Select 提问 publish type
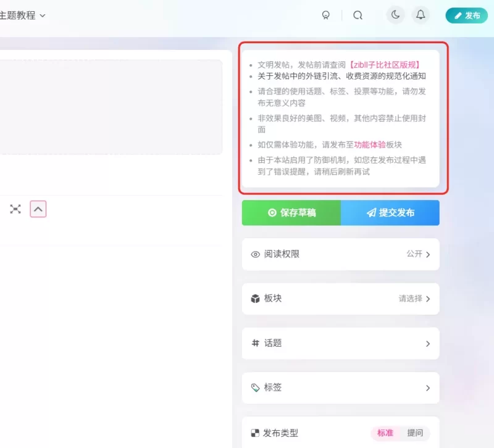The height and width of the screenshot is (448, 494). [x=415, y=433]
